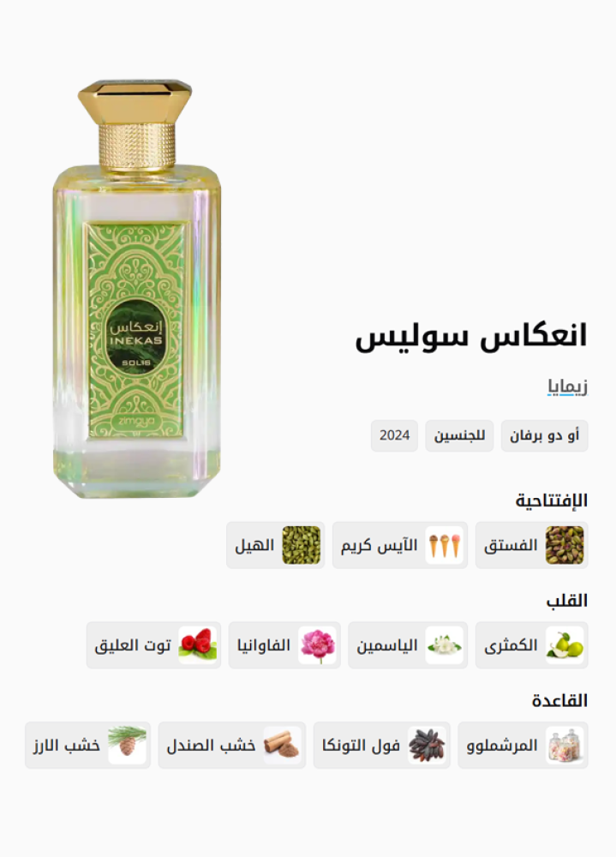Image resolution: width=616 pixels, height=857 pixels.
Task: Click the sandalwood note icon
Action: [x=282, y=745]
